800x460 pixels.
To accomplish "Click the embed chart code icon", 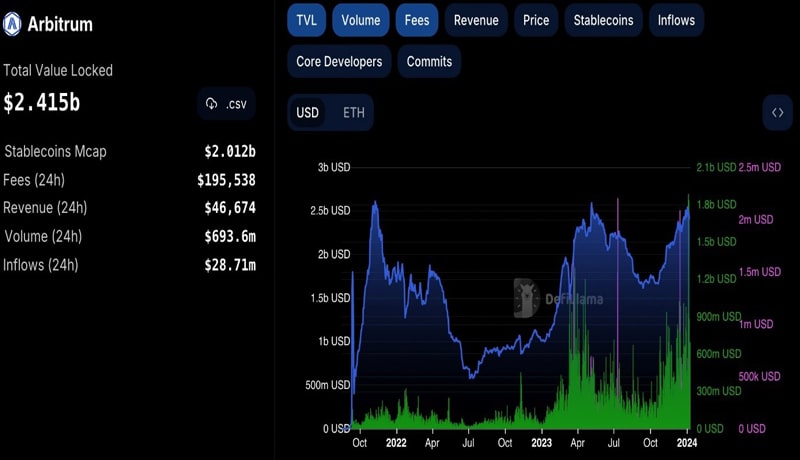I will click(777, 113).
